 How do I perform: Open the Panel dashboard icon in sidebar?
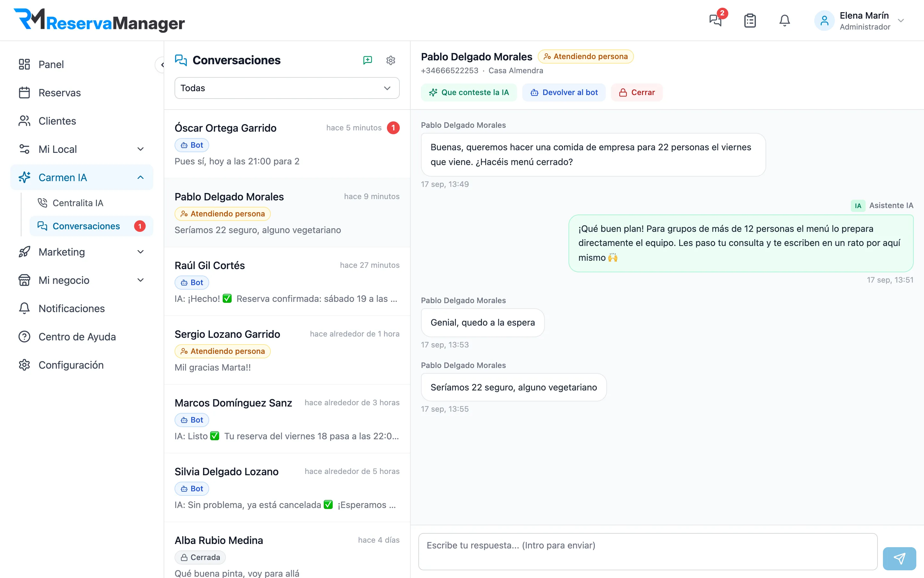[24, 64]
